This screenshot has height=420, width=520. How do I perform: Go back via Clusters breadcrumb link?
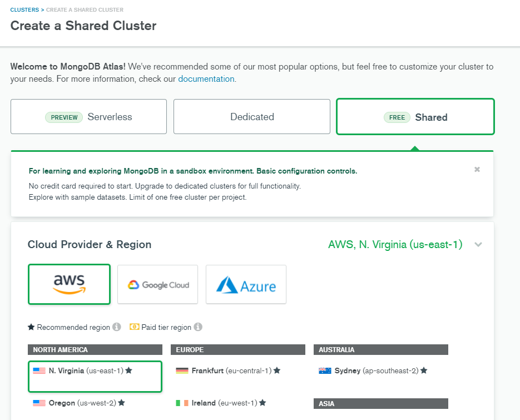point(24,10)
